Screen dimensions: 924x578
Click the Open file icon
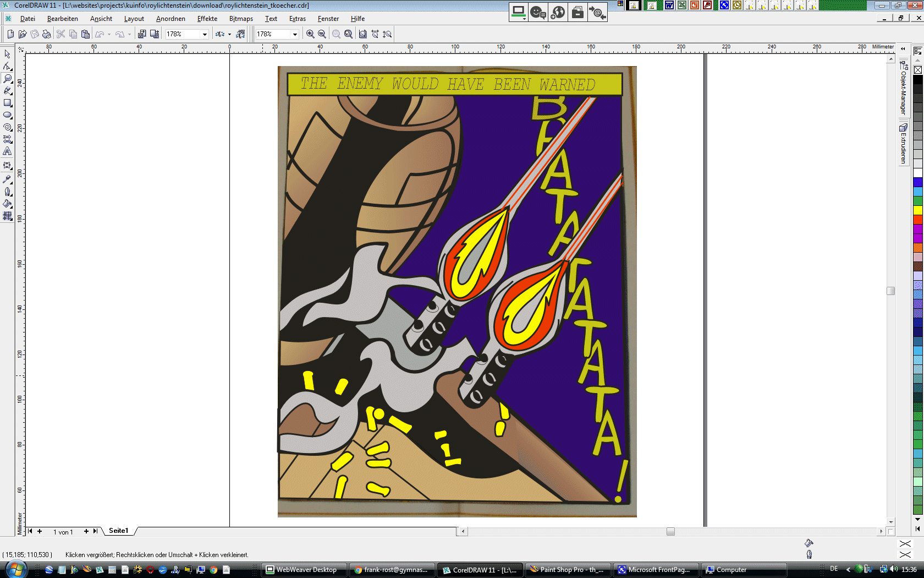click(x=23, y=34)
